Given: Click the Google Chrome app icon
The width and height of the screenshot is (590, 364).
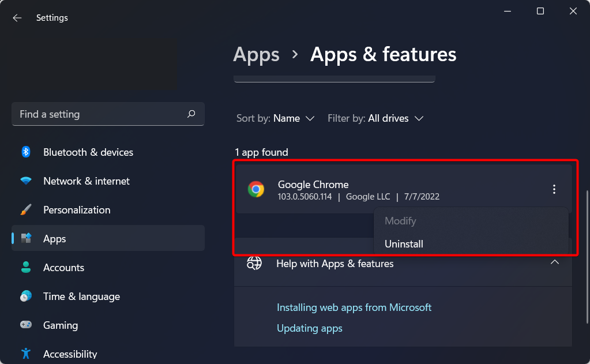Looking at the screenshot, I should [x=256, y=189].
